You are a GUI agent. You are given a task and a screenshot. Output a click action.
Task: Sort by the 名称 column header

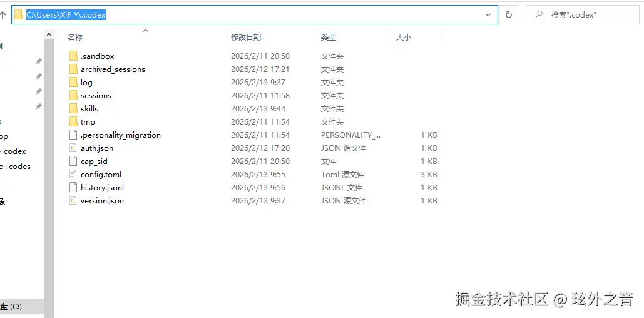coord(75,38)
